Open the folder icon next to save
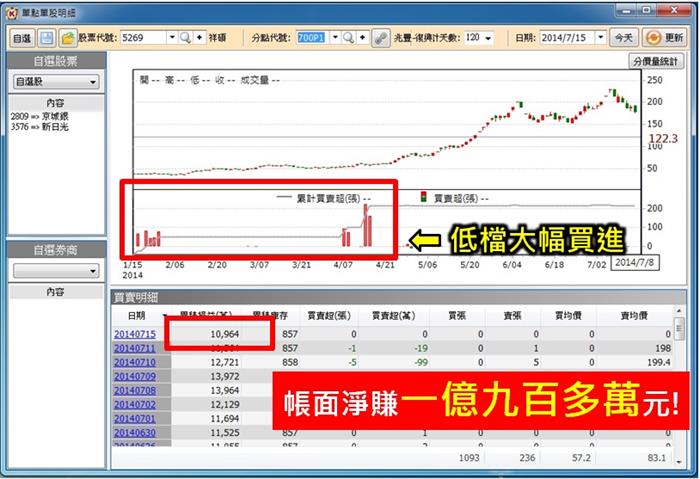Screen dimensions: 700x479 click(67, 38)
